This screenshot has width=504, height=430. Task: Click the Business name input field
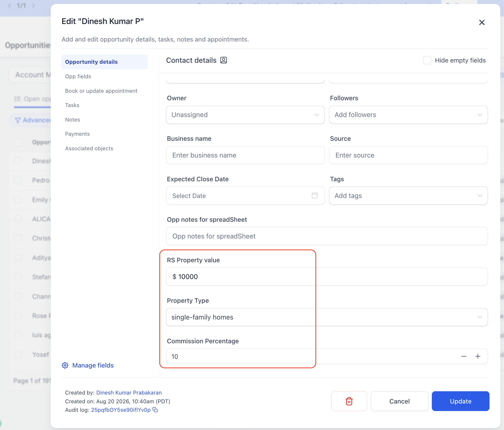click(x=245, y=155)
